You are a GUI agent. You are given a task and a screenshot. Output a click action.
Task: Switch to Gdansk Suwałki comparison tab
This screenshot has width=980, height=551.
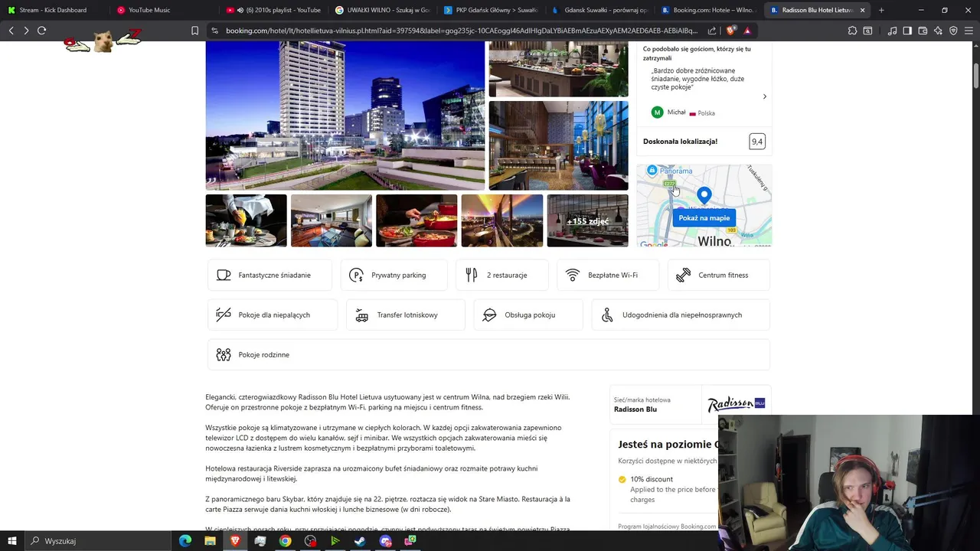click(600, 10)
